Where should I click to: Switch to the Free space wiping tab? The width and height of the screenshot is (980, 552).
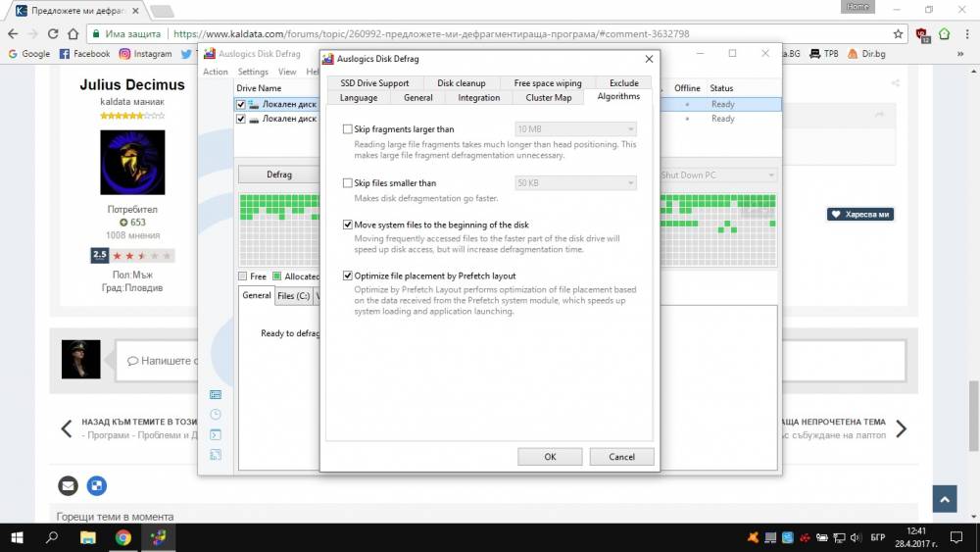point(548,82)
